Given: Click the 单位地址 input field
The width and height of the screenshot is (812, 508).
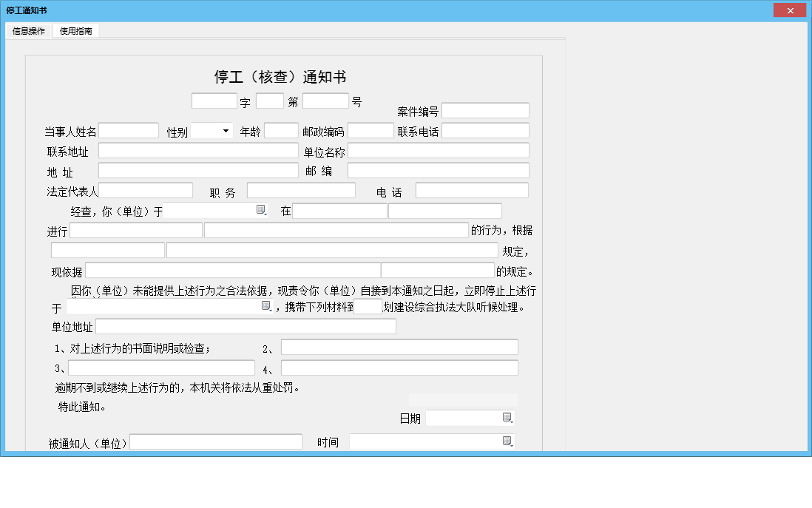Looking at the screenshot, I should (246, 326).
